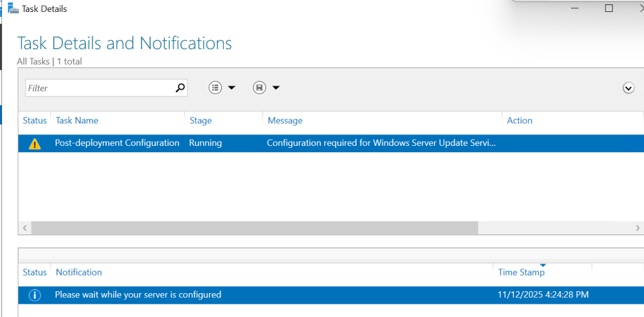Select the Post-deployment Configuration task row

click(x=117, y=143)
